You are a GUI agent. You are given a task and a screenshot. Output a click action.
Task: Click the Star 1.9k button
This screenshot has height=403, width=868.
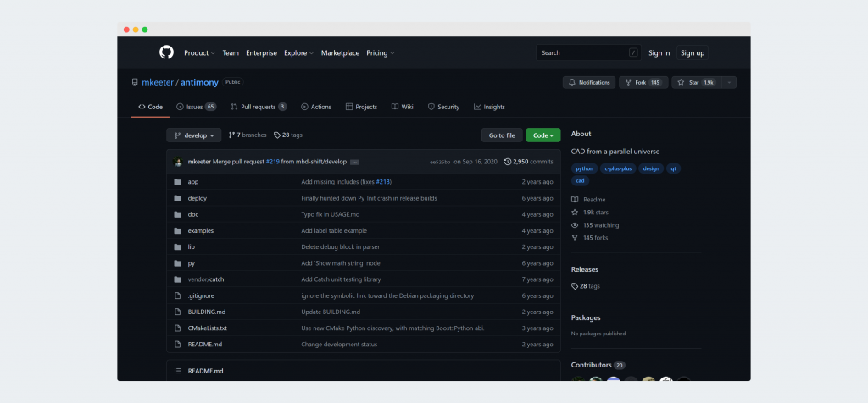697,82
